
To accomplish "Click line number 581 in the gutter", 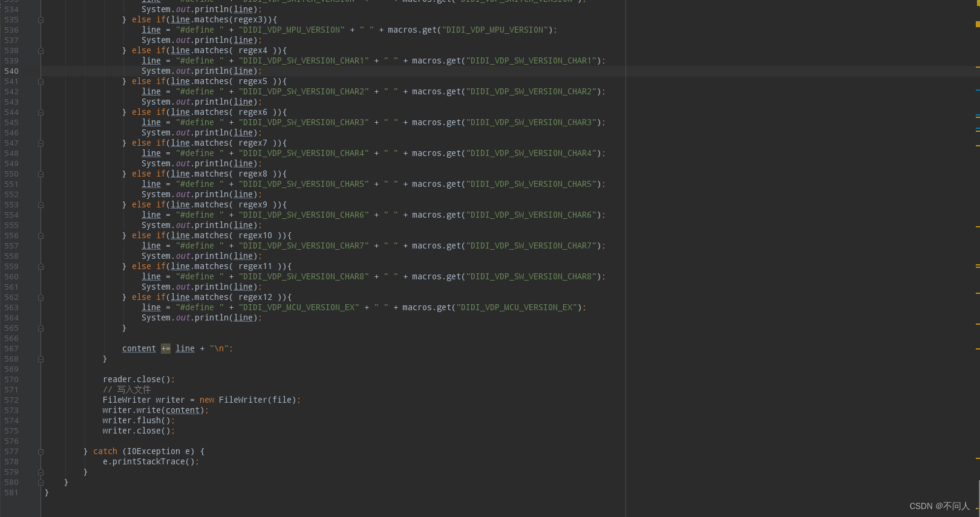I will pyautogui.click(x=11, y=493).
